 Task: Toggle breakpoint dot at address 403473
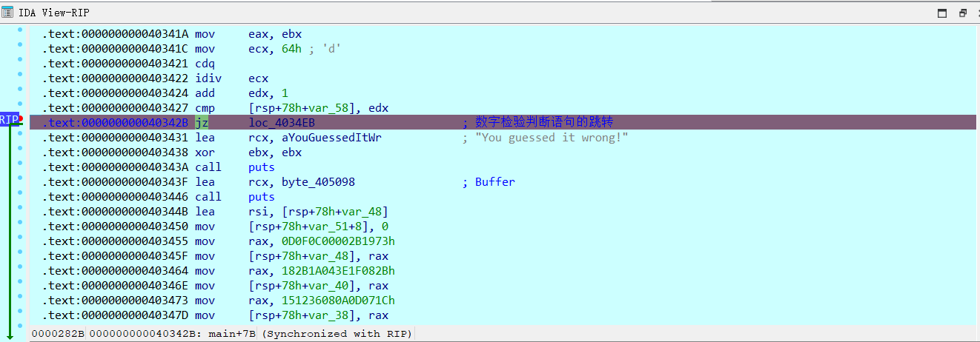tap(20, 296)
